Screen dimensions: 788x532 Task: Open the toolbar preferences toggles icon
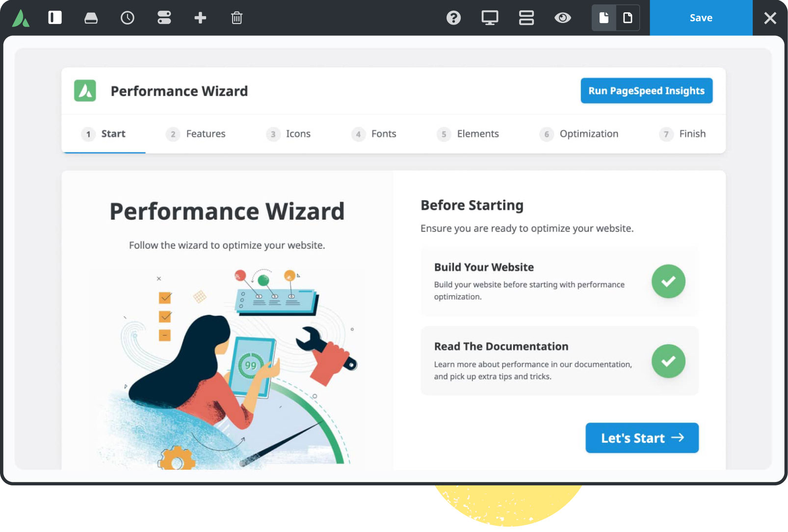164,18
